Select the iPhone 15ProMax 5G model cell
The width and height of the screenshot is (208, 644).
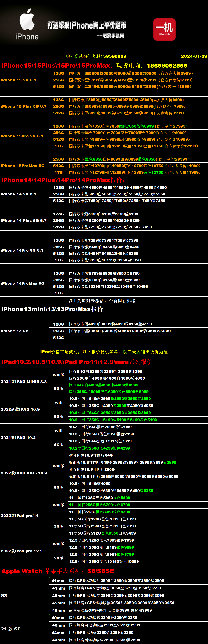coord(25,166)
